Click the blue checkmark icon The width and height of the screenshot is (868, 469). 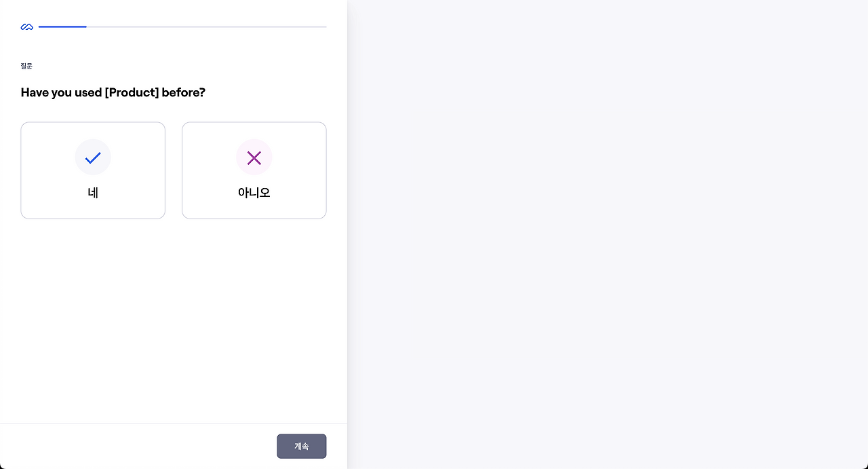93,158
